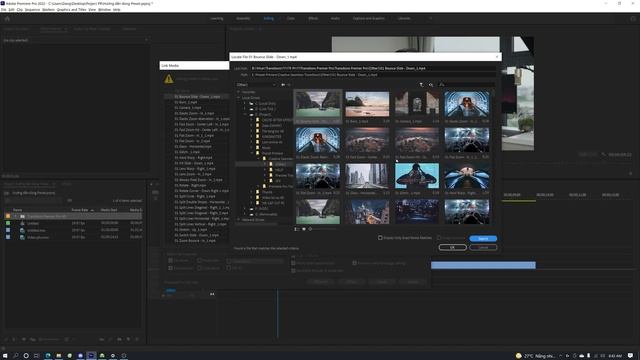Select 01 Bounce Slide - Down_1.mp4 in Link Media list

[x=197, y=97]
